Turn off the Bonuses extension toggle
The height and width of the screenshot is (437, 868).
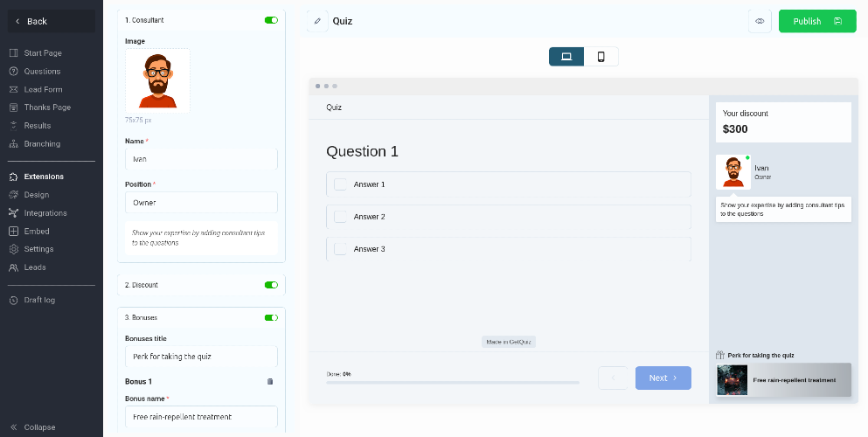(271, 317)
